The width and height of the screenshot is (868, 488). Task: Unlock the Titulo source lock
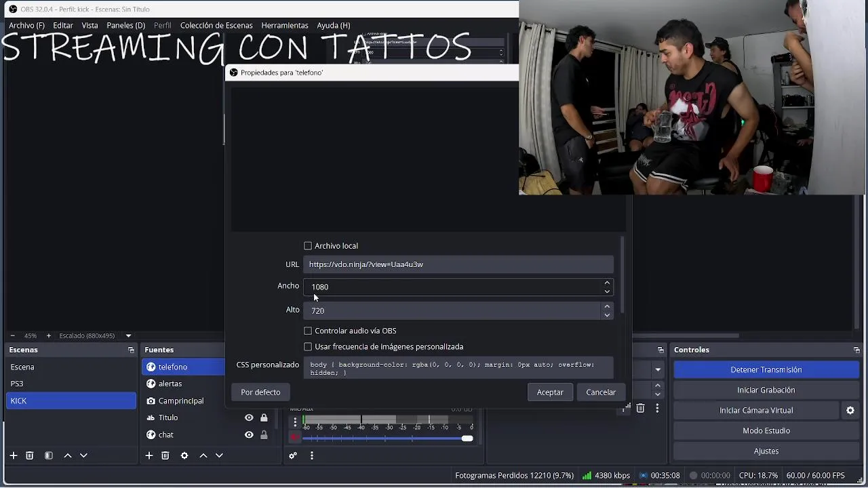(264, 418)
